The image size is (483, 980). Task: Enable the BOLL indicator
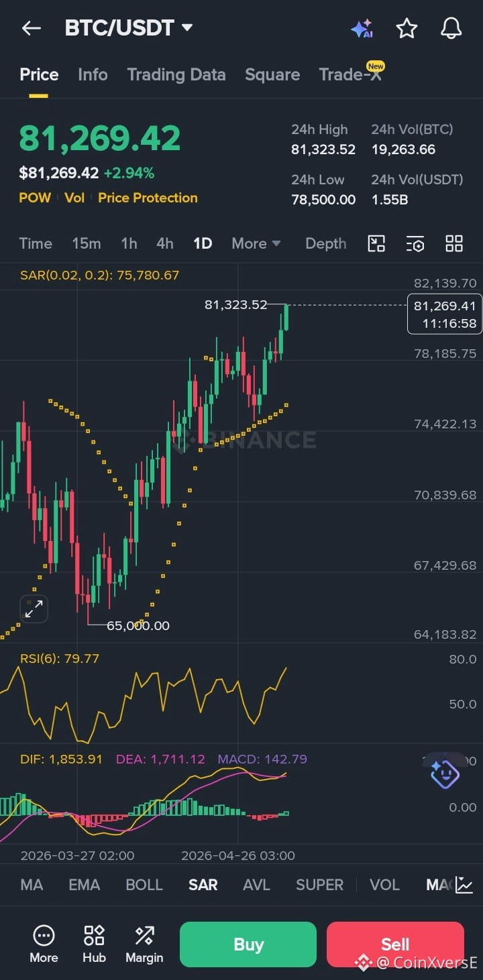pyautogui.click(x=144, y=885)
